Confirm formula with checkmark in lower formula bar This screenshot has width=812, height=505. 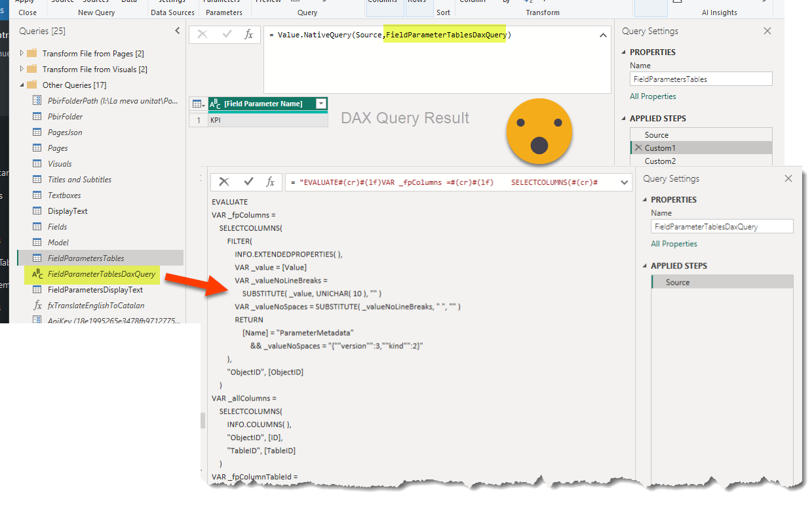(x=248, y=182)
